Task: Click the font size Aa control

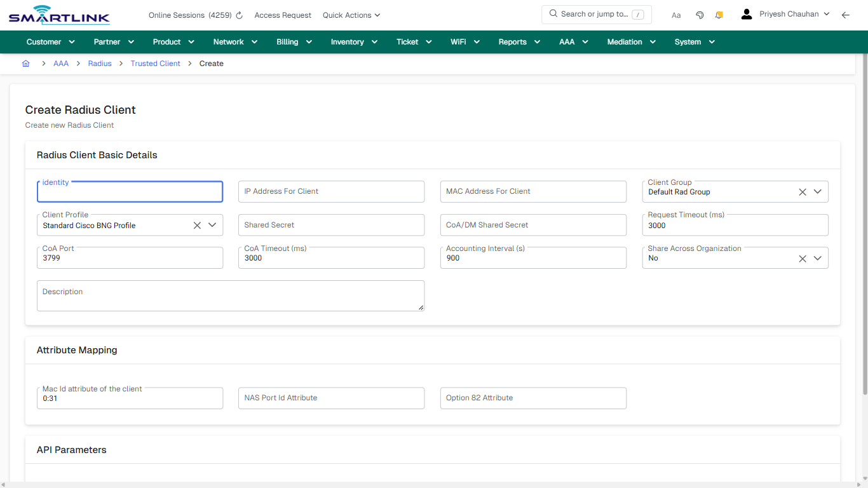Action: 675,15
